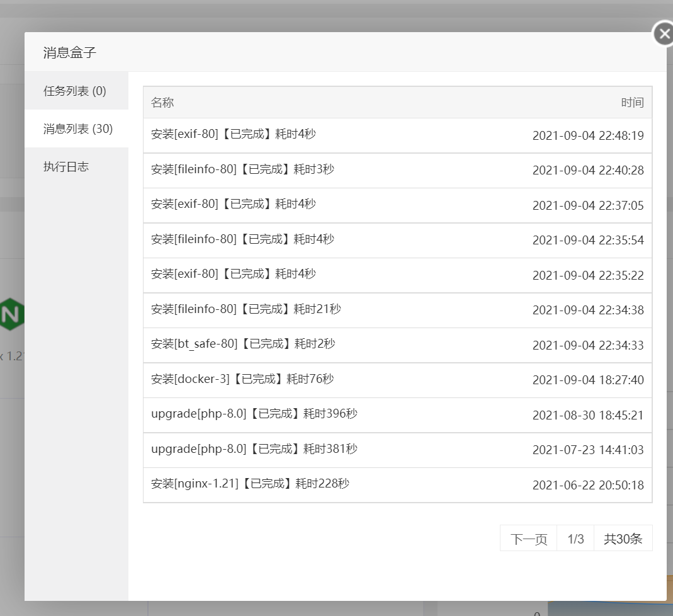This screenshot has width=673, height=616.
Task: Click timestamp 2021-07-23 14:41:03
Action: (588, 450)
